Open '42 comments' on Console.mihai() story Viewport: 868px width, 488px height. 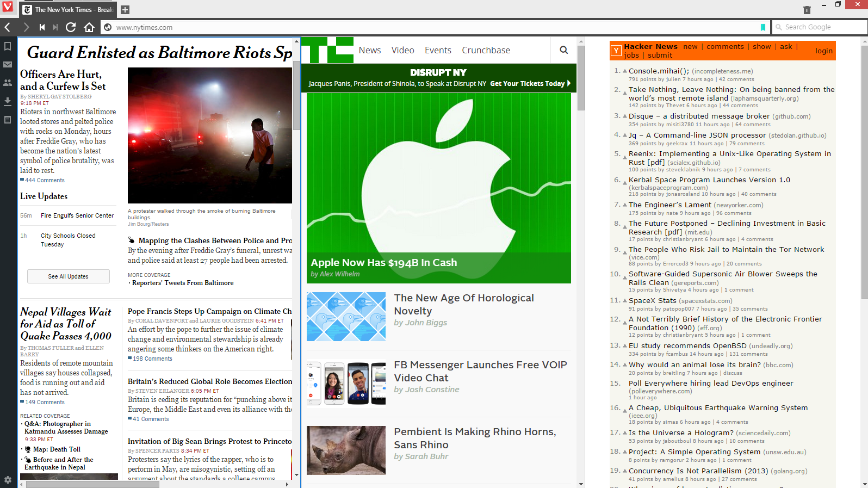pyautogui.click(x=736, y=79)
